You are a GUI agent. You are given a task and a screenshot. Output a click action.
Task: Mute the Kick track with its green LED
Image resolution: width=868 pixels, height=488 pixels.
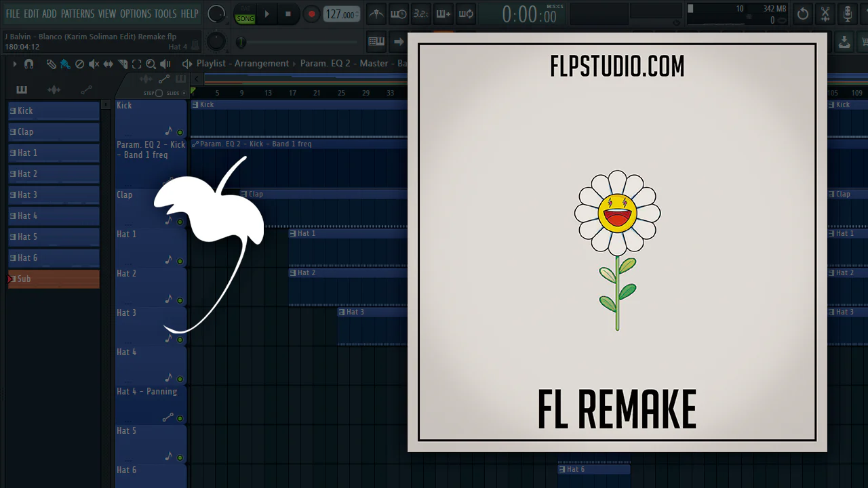pyautogui.click(x=180, y=132)
